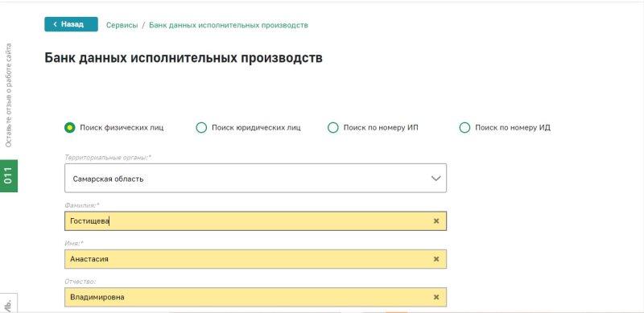Click into the Фамилия field with Гостищева
This screenshot has height=313, width=644.
255,221
